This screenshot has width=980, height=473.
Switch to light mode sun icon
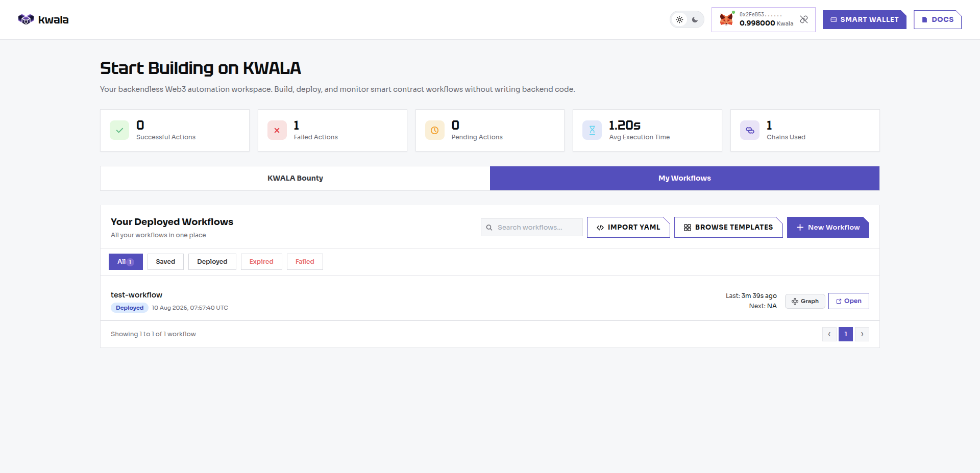(679, 20)
